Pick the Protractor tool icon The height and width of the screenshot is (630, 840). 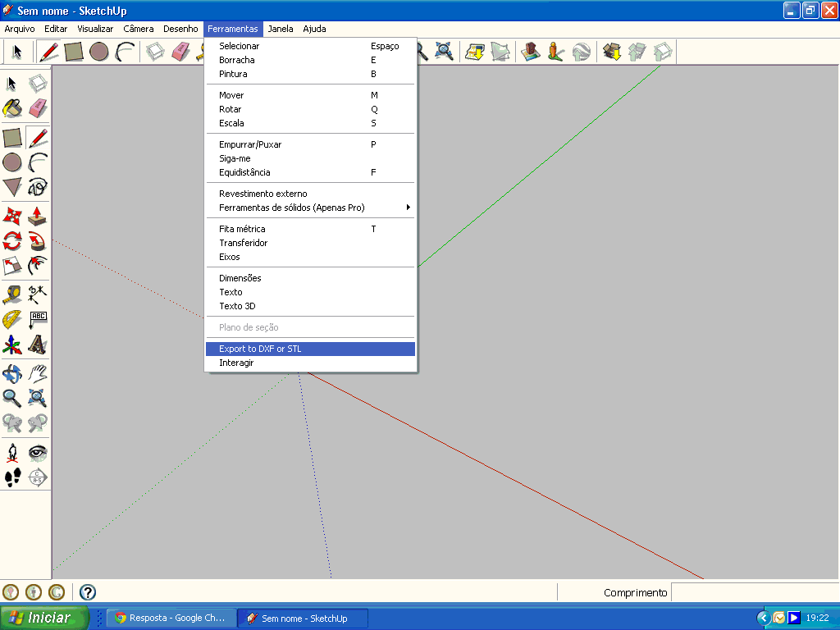coord(12,320)
